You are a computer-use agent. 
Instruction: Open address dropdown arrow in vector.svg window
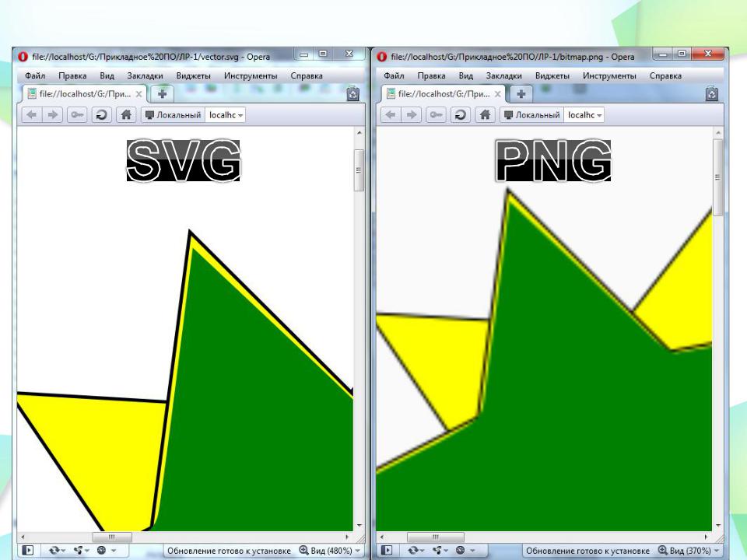240,115
